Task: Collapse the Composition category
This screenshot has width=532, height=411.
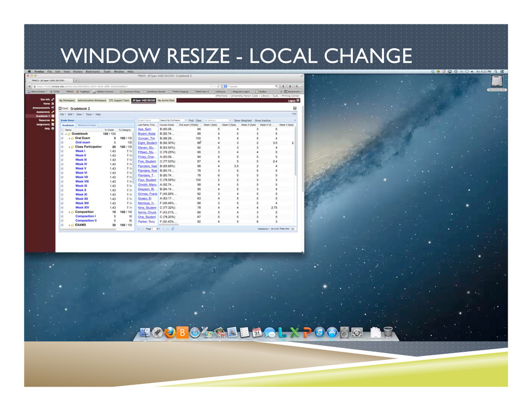Action: [x=69, y=212]
